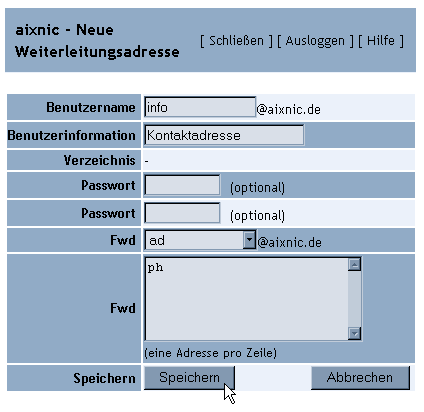Click the @aixnic.de text beside Benutzername
Screen dimensions: 424x412
click(289, 109)
